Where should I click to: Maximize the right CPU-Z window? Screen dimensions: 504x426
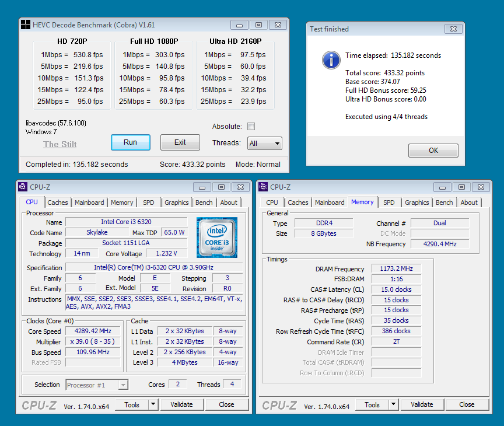coord(461,187)
